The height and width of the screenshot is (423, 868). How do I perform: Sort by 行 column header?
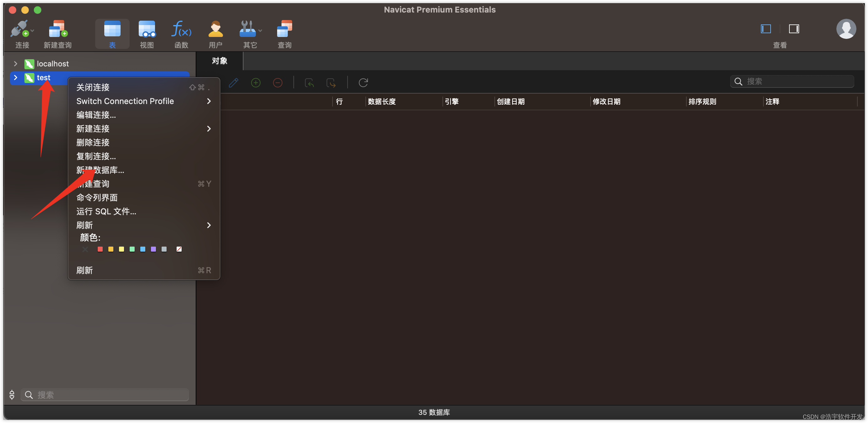(x=349, y=102)
